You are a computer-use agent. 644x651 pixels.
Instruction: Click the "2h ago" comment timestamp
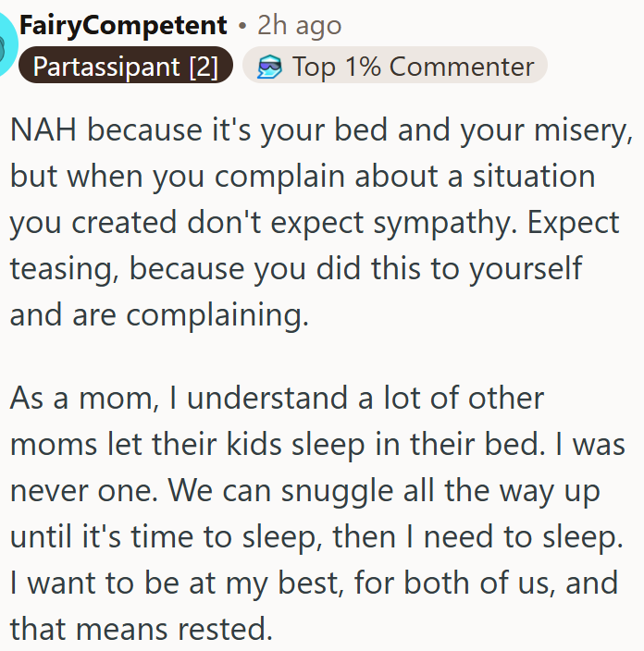(x=299, y=25)
